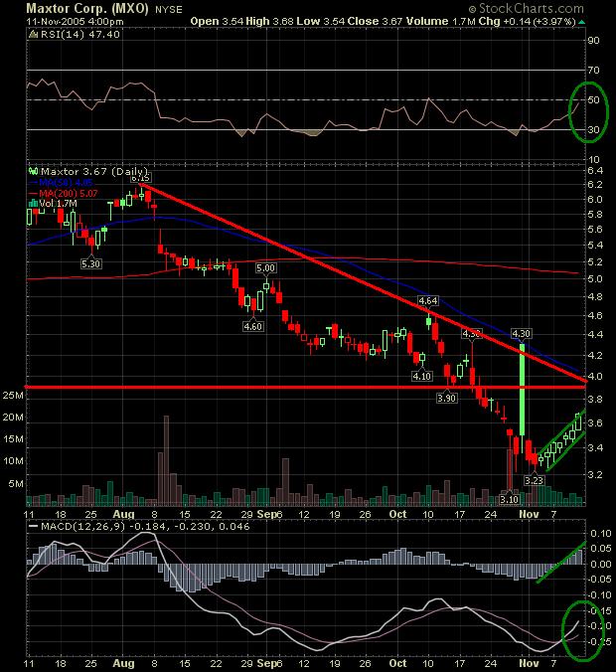Click the 20M volume axis label
The height and width of the screenshot is (672, 616).
coord(13,417)
